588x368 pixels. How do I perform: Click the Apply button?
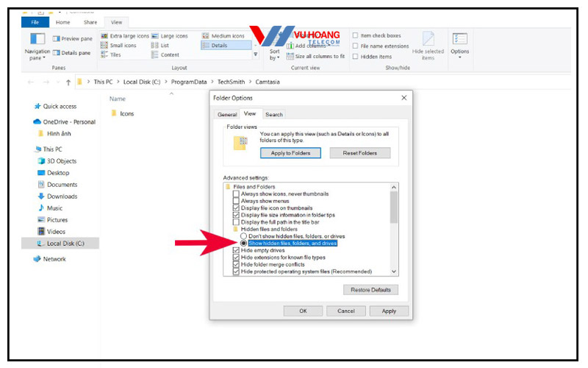click(389, 311)
